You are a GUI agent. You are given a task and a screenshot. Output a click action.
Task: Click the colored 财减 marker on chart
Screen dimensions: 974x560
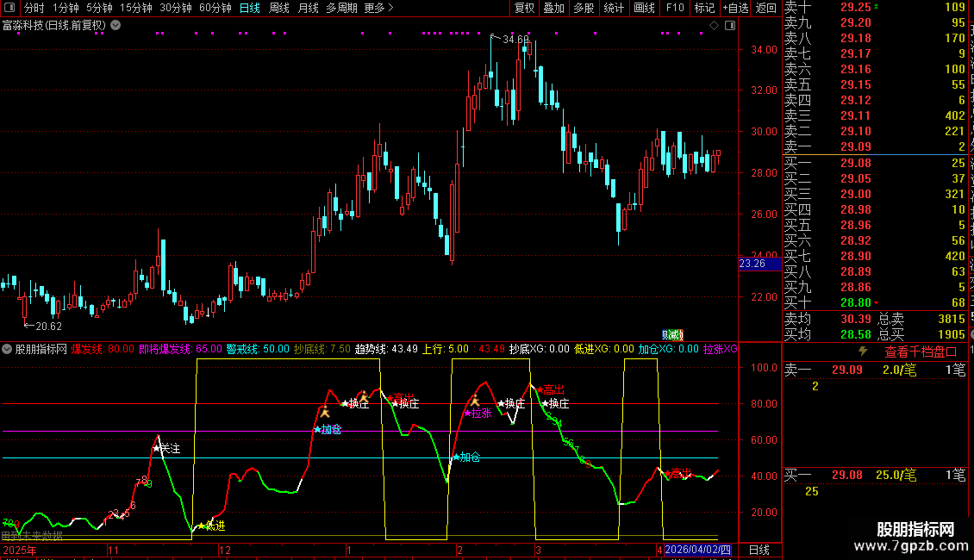(672, 335)
